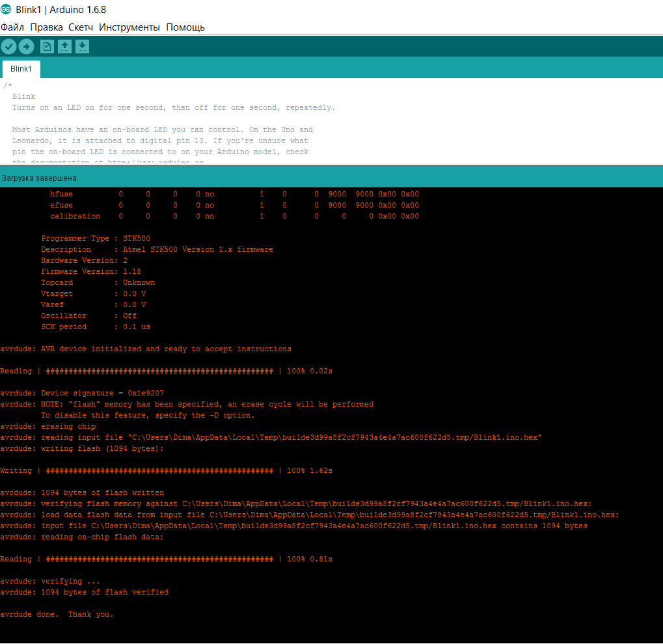Open the Скетч menu
The image size is (663, 644).
pos(81,27)
